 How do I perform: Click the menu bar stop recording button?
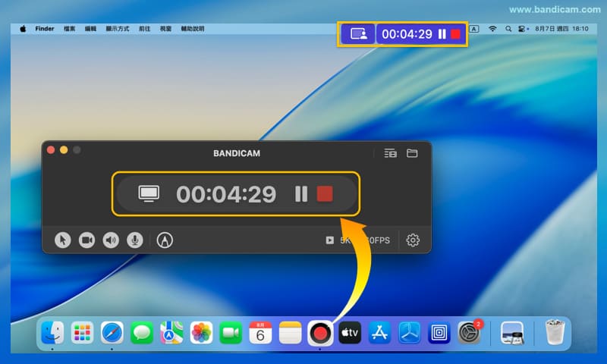(x=455, y=34)
